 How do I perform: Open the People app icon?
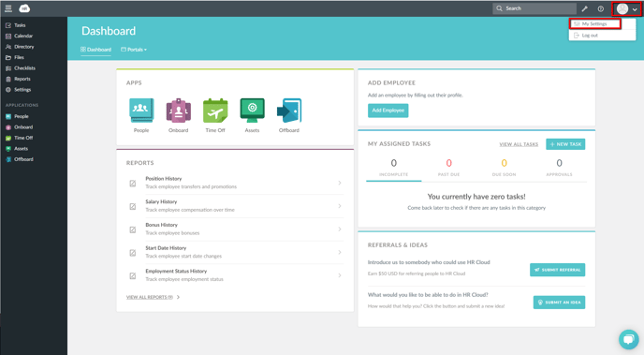coord(141,111)
